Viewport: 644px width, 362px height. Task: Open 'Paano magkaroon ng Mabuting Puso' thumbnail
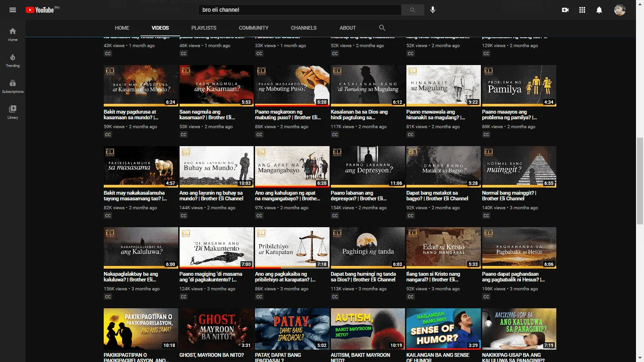[x=292, y=86]
